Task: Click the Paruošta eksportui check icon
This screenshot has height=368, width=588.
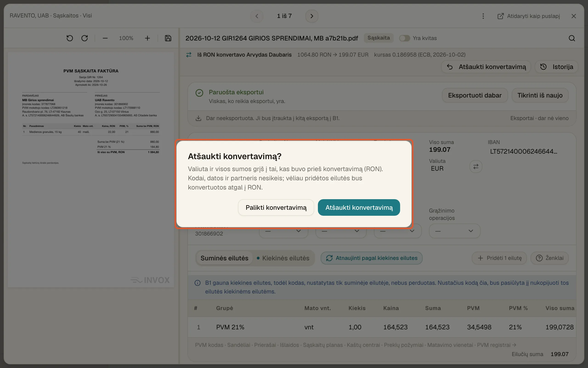Action: [199, 93]
